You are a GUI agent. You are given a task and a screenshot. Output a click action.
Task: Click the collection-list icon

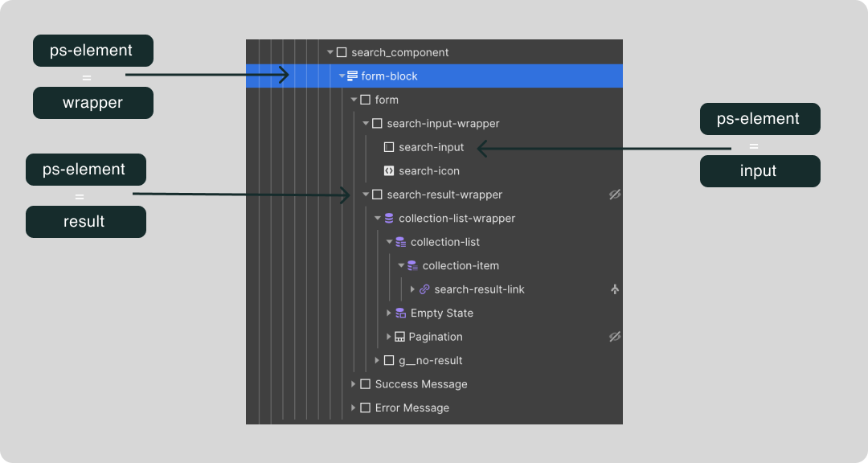(x=399, y=241)
